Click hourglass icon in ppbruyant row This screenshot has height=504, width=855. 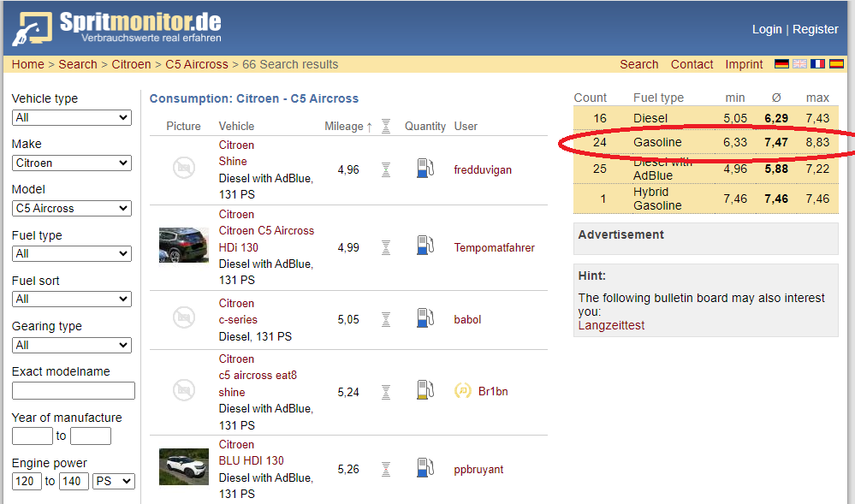385,469
